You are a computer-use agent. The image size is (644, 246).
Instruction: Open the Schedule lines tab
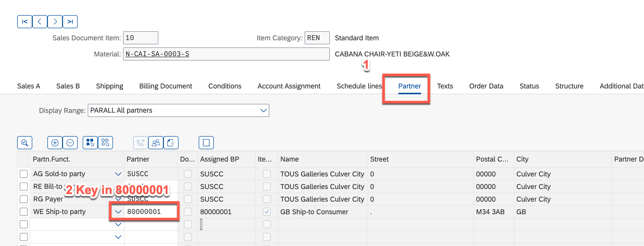pyautogui.click(x=359, y=86)
